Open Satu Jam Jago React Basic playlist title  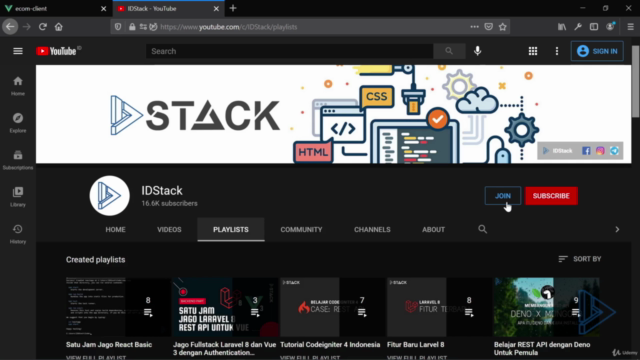109,344
